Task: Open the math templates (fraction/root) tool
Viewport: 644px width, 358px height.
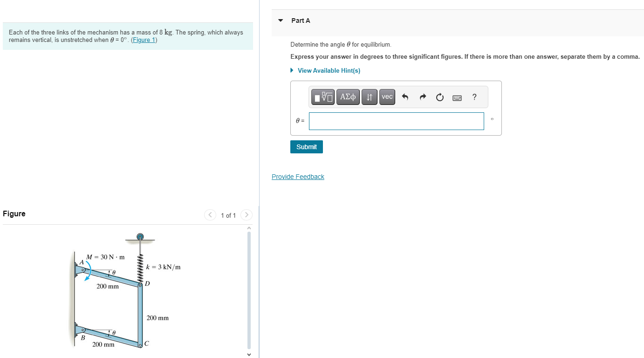Action: [x=323, y=97]
